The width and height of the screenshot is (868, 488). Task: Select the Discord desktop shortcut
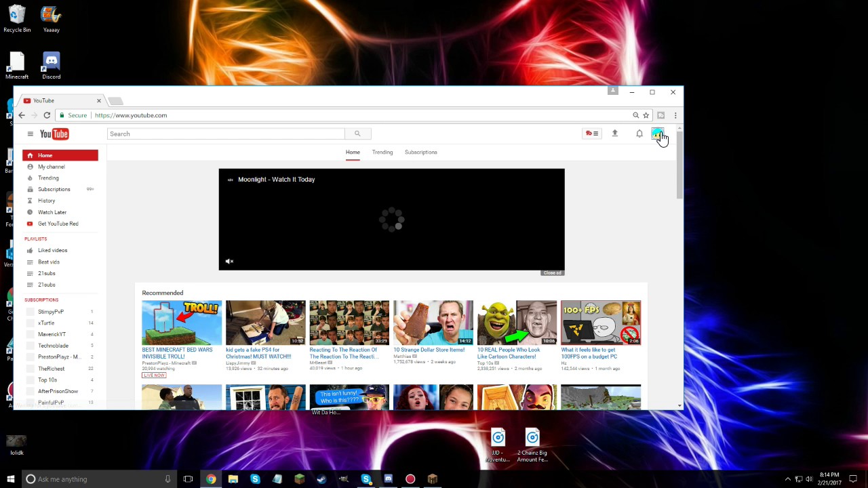tap(51, 66)
